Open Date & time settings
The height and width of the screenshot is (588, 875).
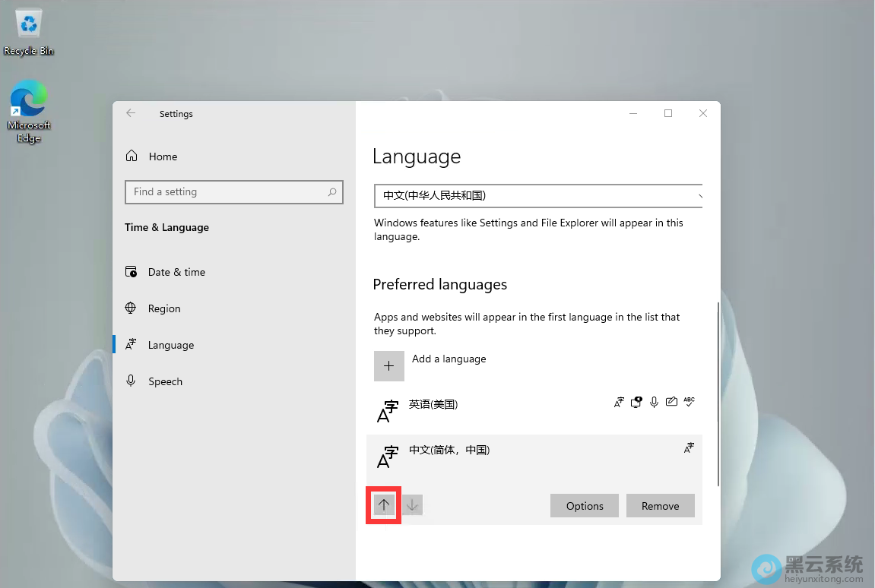tap(176, 272)
